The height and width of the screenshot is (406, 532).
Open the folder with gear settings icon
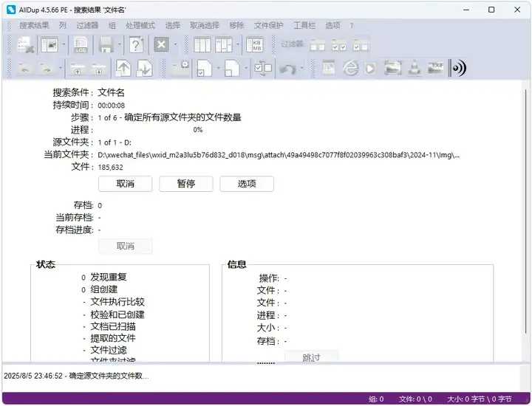point(180,68)
